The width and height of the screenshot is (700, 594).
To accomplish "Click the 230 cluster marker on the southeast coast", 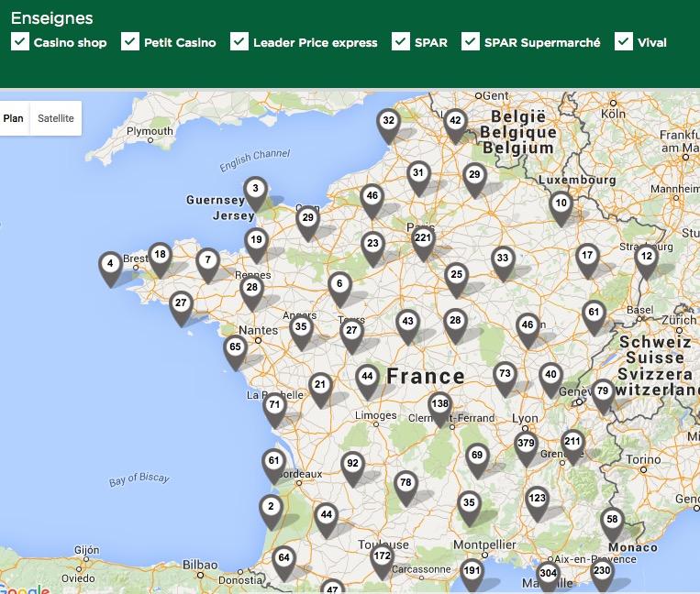I will [x=602, y=576].
